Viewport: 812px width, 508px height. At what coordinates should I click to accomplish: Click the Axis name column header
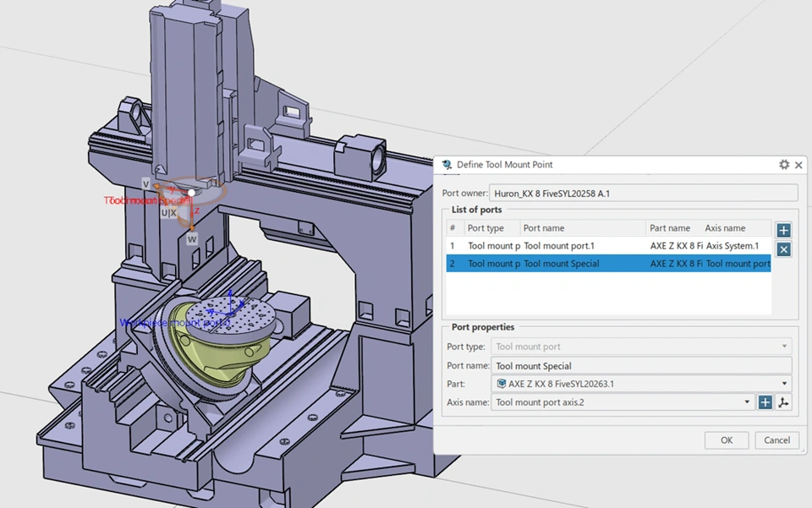pos(725,228)
